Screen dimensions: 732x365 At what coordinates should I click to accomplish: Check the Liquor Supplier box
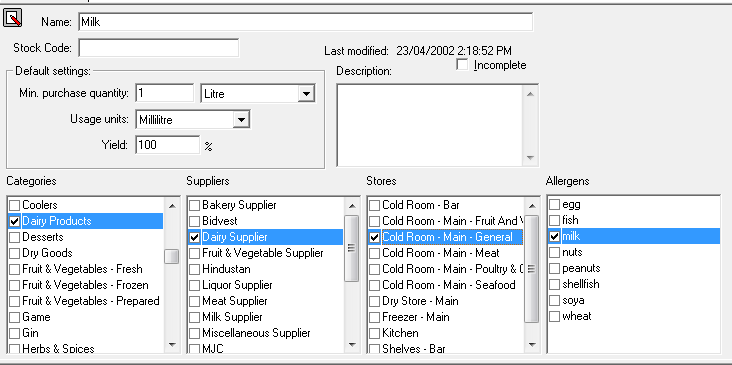point(194,285)
